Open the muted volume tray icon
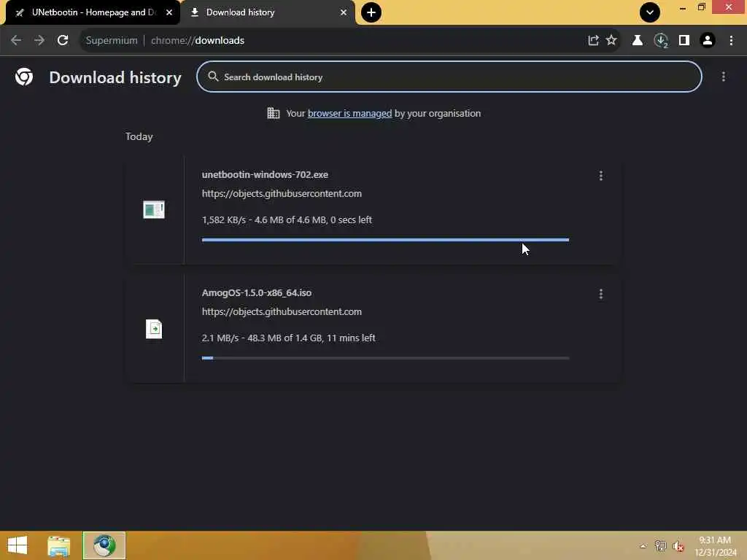Screen dimensions: 747x560 click(x=678, y=546)
